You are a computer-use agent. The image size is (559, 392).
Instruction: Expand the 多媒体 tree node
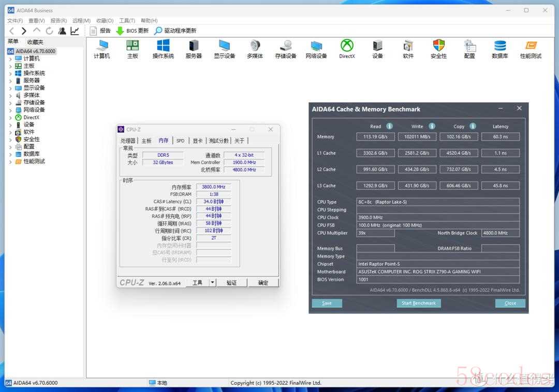[x=10, y=96]
